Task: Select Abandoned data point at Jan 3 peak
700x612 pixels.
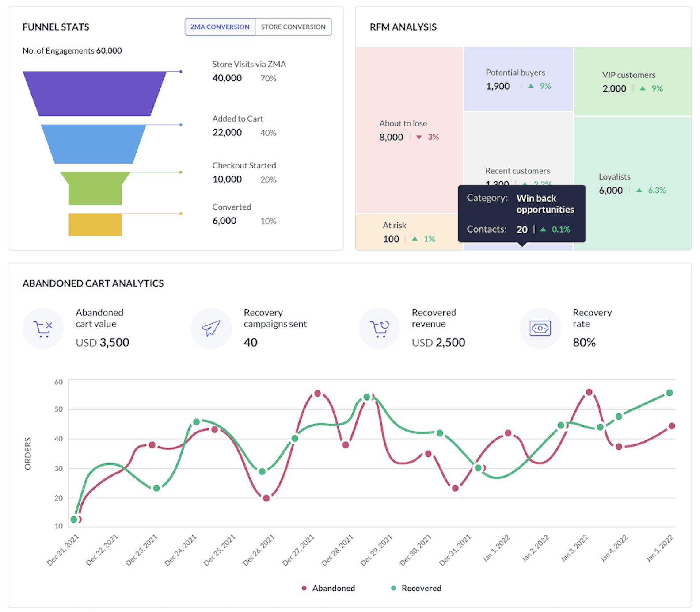Action: click(589, 392)
